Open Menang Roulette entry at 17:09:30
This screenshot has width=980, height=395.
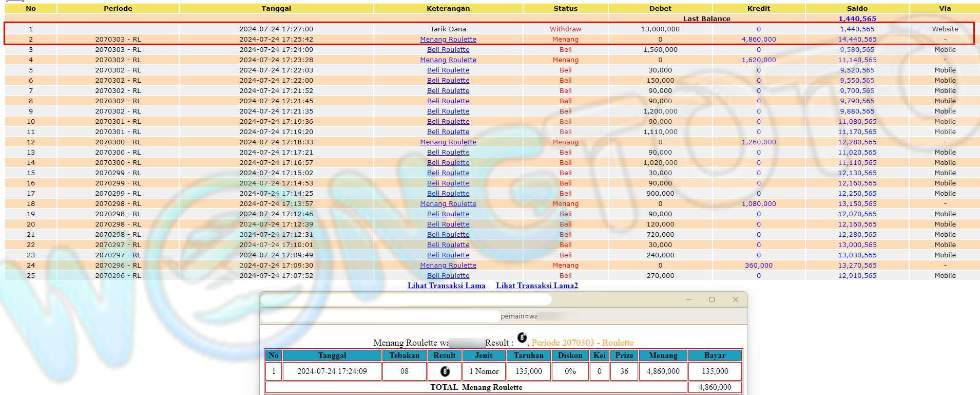(448, 266)
